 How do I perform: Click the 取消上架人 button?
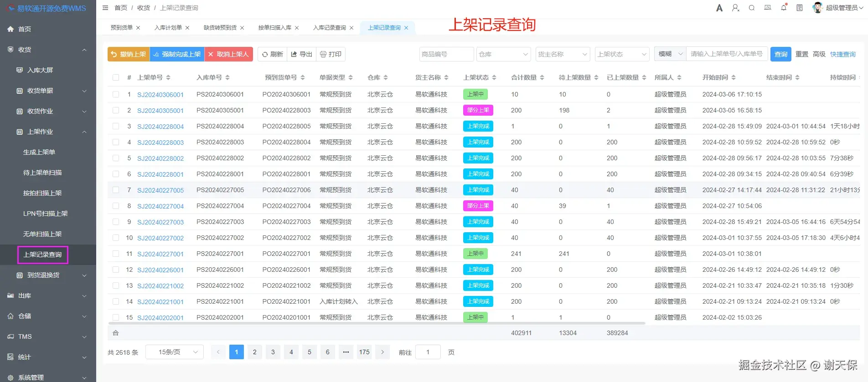pyautogui.click(x=229, y=54)
